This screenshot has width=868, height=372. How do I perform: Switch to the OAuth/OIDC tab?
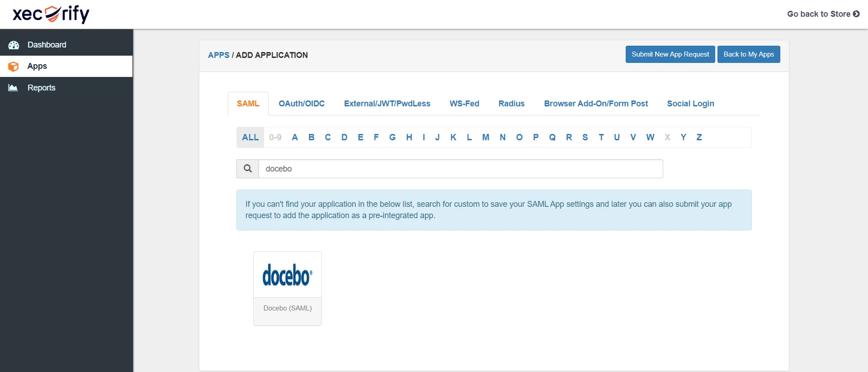pyautogui.click(x=302, y=104)
